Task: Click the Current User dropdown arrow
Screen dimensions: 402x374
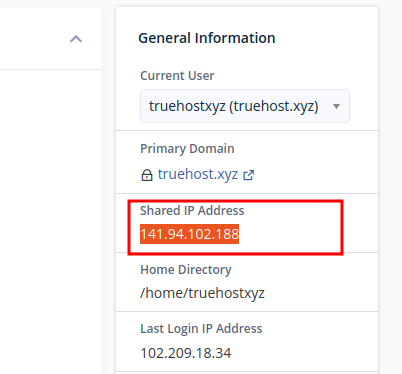Action: pos(336,106)
